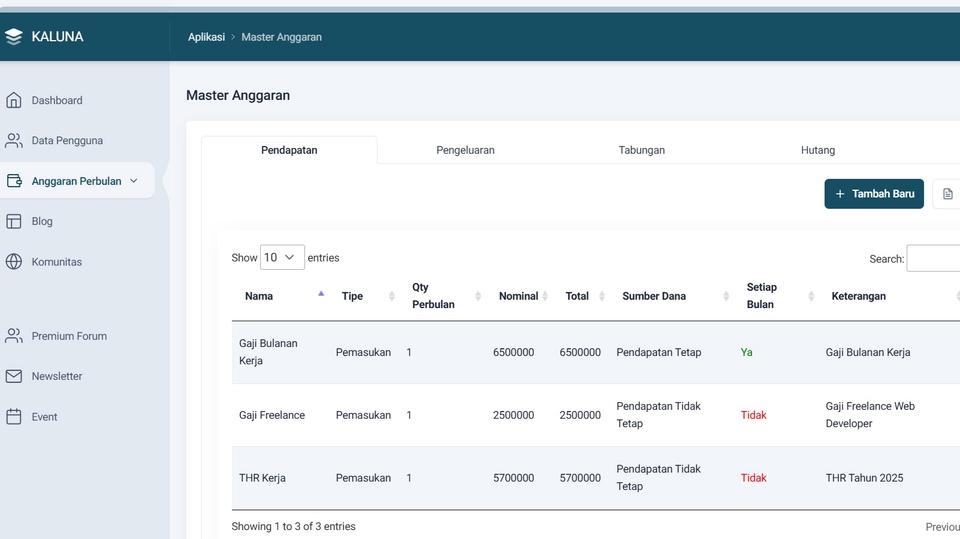Click the Pendapatan Tetap source cell
This screenshot has height=539, width=960.
point(659,352)
